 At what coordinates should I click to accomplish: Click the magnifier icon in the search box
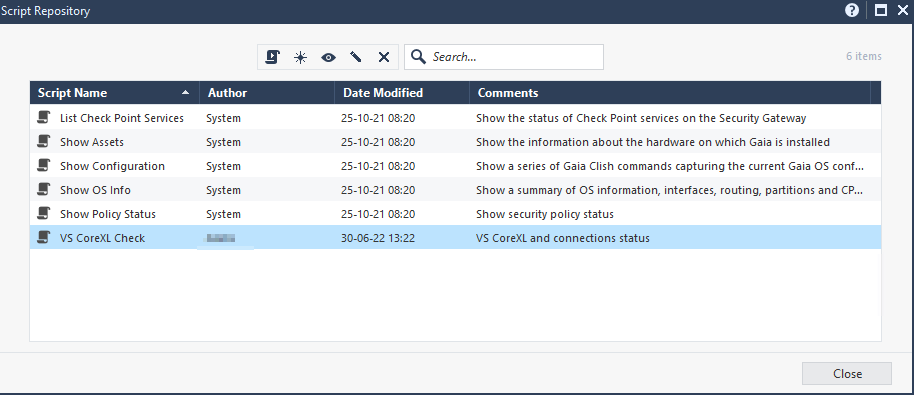tap(418, 57)
